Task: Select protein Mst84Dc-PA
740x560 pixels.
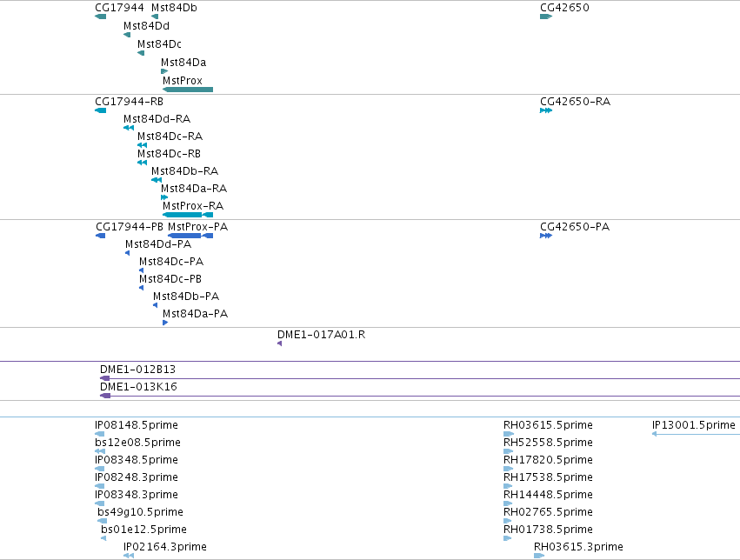Action: point(171,262)
